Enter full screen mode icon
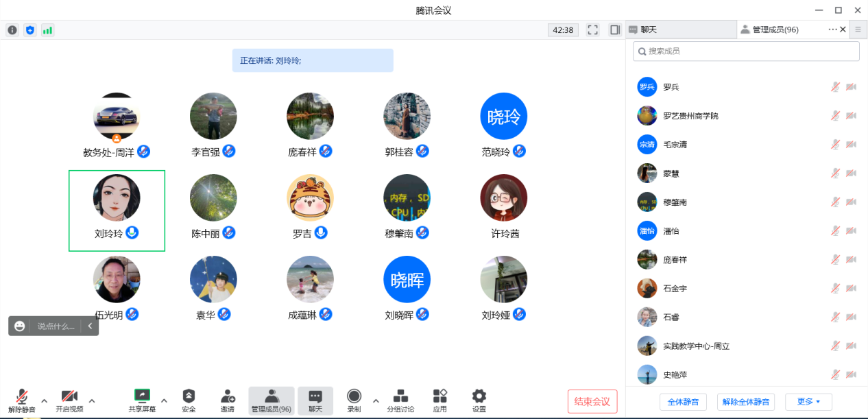868x419 pixels. pos(593,30)
